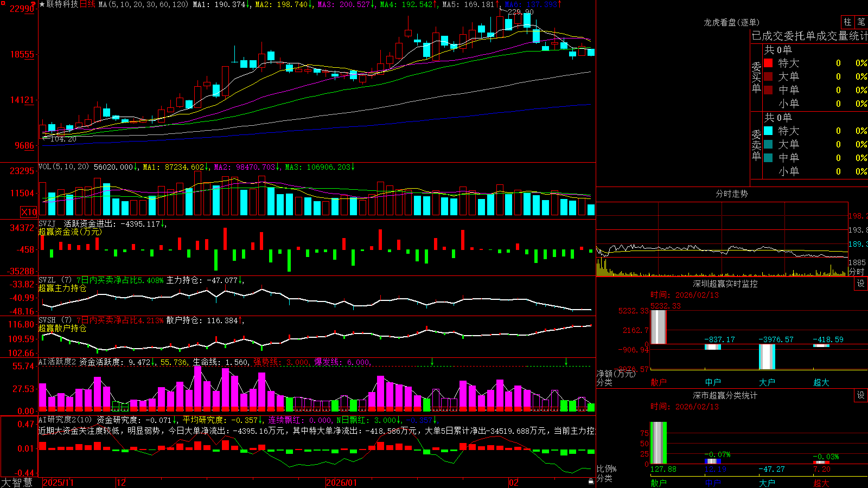This screenshot has height=488, width=868.
Task: Click the cyan 特大 swatch under 委卖单
Action: tap(768, 131)
